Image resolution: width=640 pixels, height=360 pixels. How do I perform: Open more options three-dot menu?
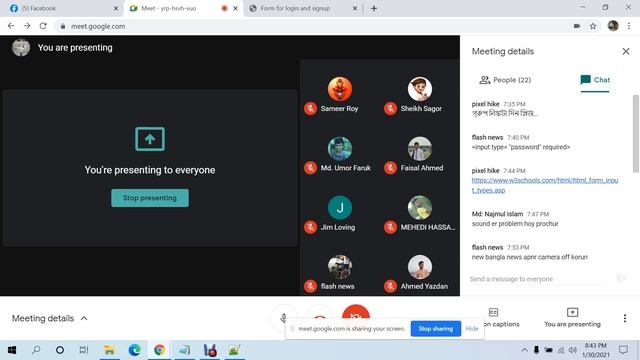(x=625, y=318)
